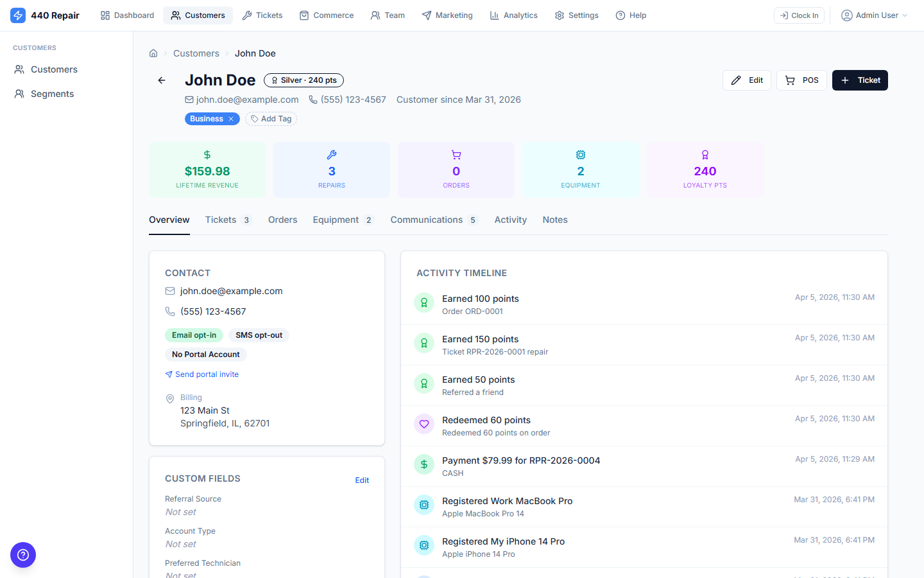Open the floating help question-mark bubble

pos(23,555)
